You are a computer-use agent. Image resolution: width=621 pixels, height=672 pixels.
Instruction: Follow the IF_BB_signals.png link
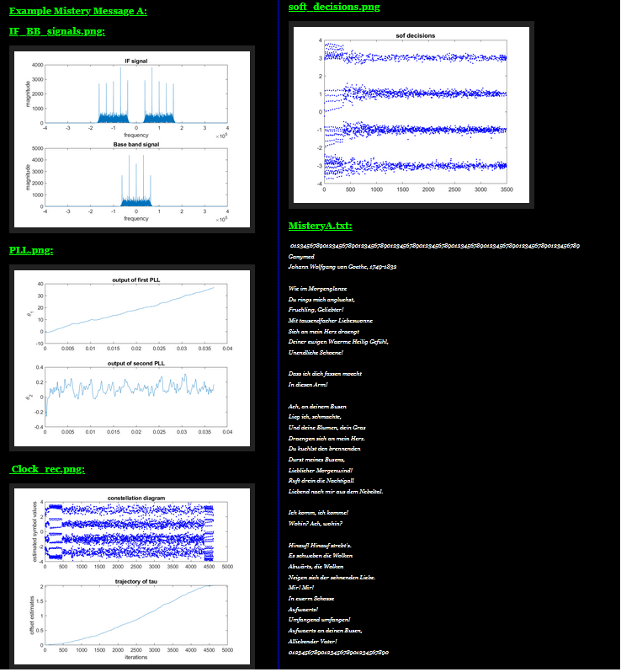pos(57,31)
